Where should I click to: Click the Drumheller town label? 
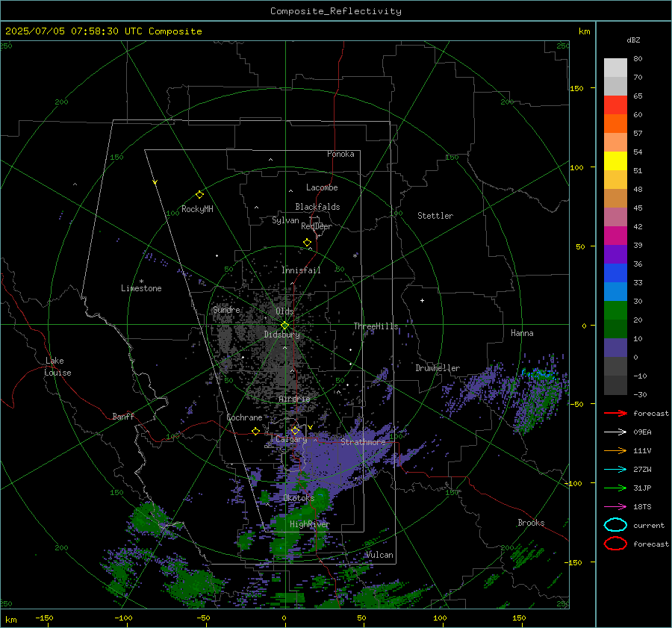438,368
